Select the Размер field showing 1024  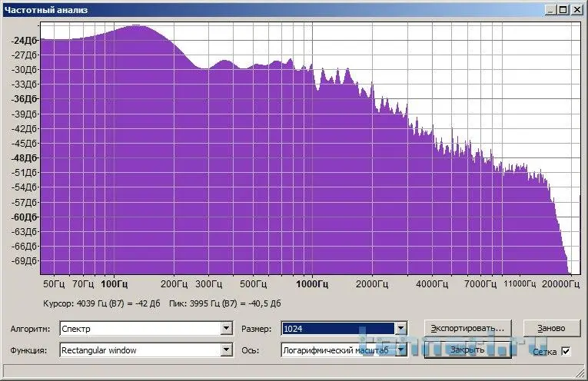pyautogui.click(x=338, y=329)
